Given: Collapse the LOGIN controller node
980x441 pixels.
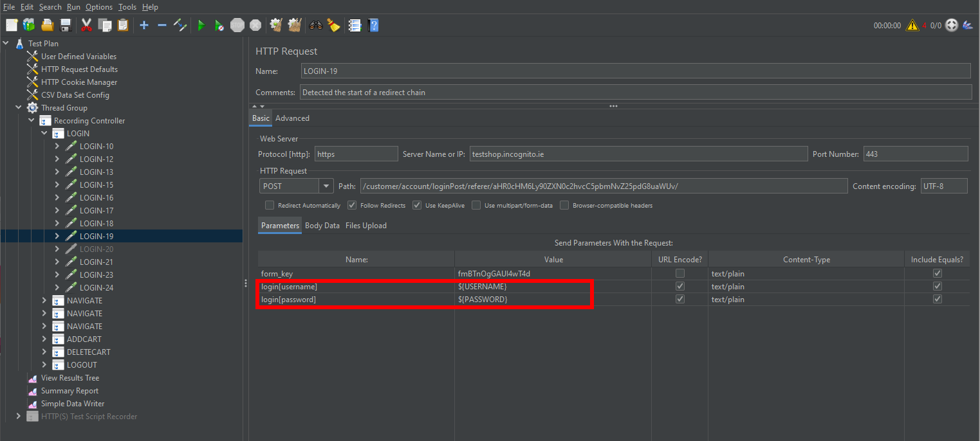Looking at the screenshot, I should pyautogui.click(x=44, y=133).
